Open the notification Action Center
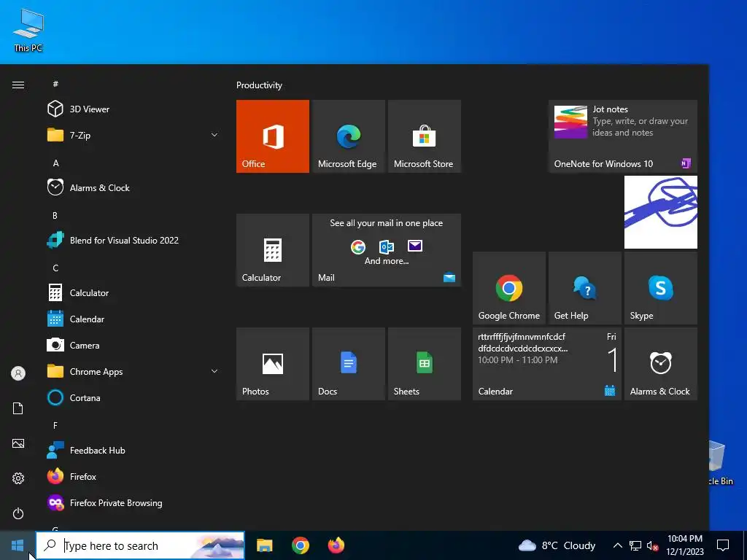 point(723,545)
